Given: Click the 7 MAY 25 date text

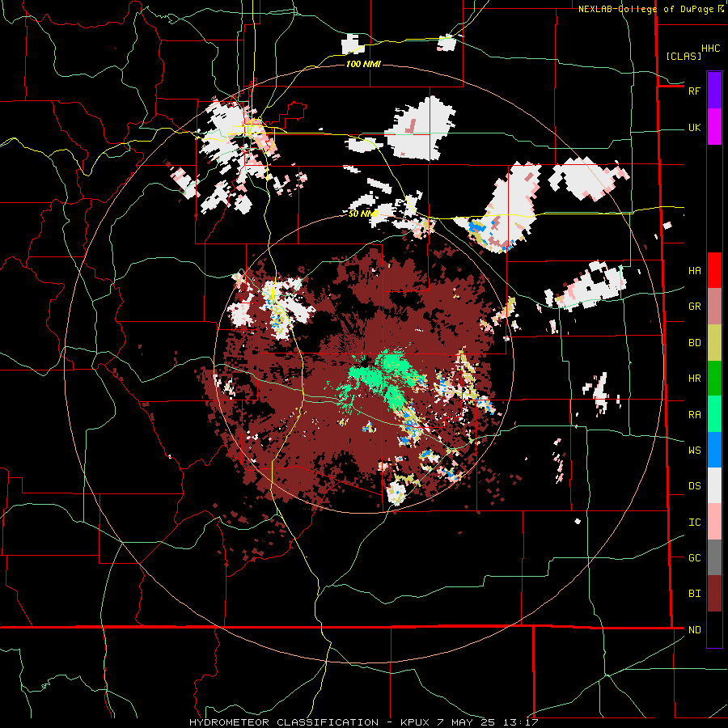Looking at the screenshot, I should click(467, 722).
